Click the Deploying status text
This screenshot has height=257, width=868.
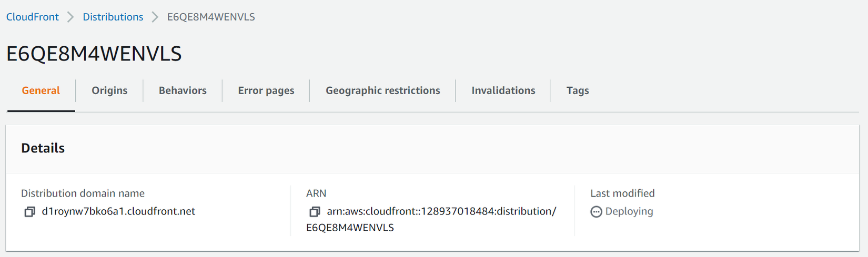[x=629, y=211]
